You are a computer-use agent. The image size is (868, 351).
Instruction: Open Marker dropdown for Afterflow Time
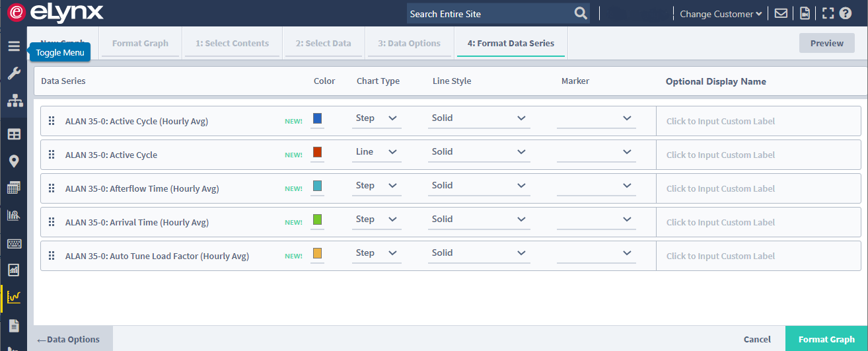[x=597, y=186]
